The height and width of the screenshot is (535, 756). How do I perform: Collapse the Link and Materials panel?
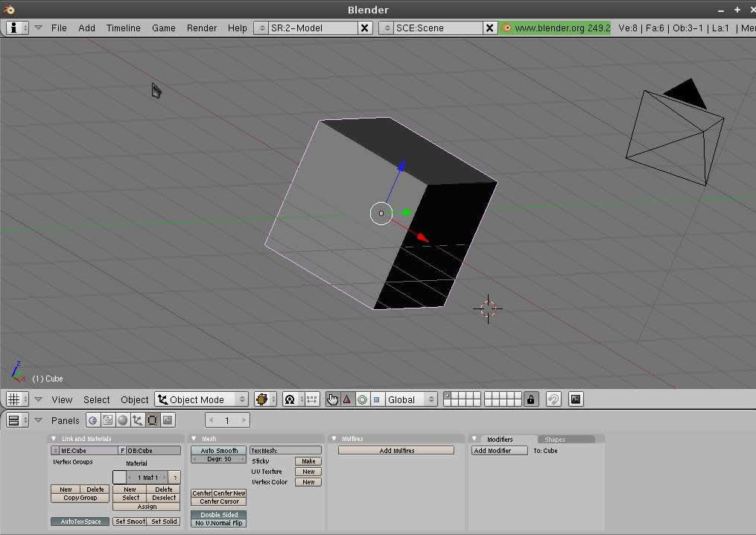(x=54, y=439)
